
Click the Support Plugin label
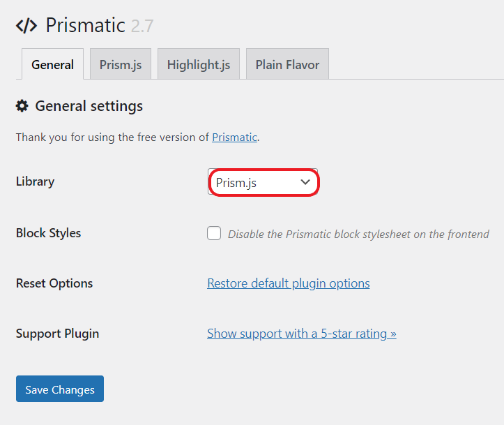(58, 334)
